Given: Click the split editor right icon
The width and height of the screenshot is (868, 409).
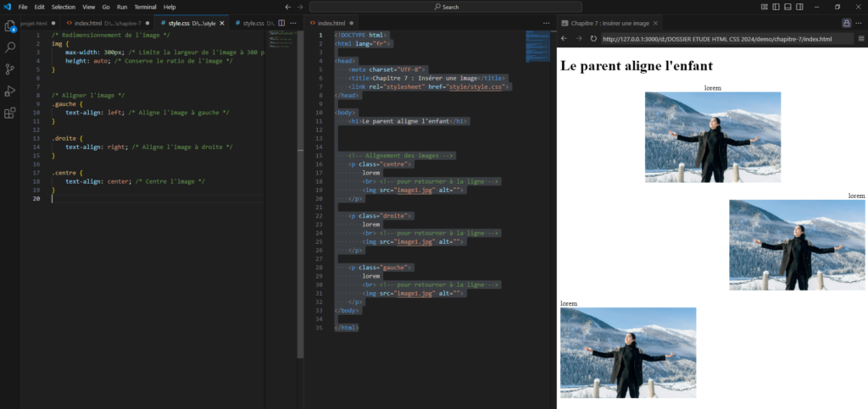Looking at the screenshot, I should click(x=281, y=23).
